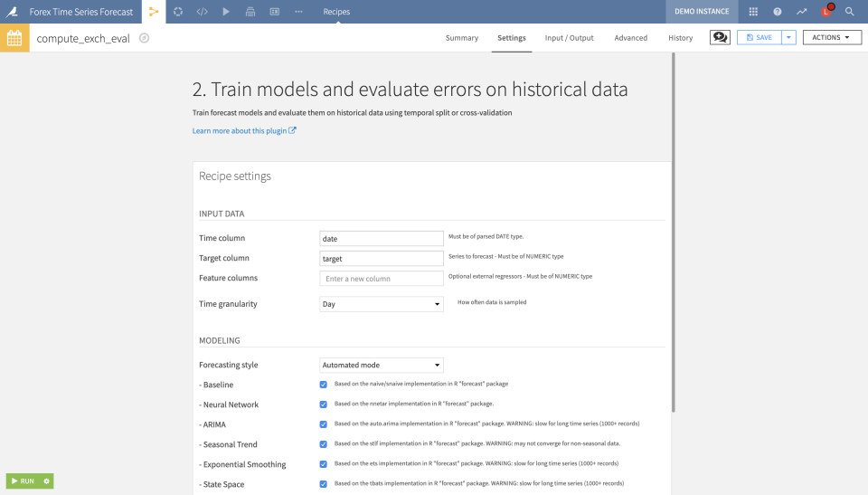Open the applications grid icon

pos(753,11)
